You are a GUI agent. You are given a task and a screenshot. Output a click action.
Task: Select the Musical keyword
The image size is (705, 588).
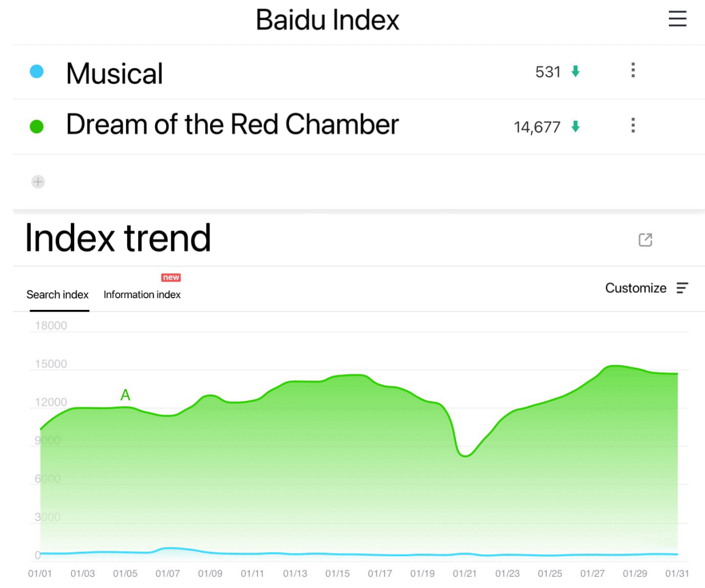(x=115, y=74)
